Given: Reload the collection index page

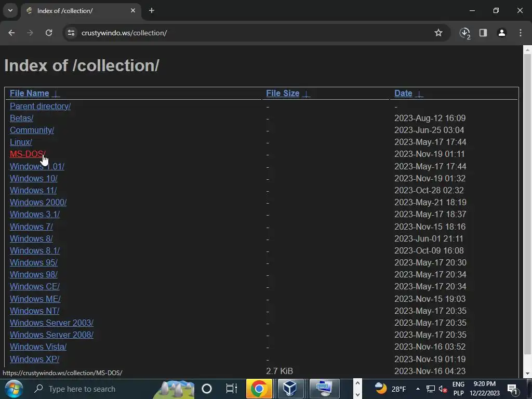Looking at the screenshot, I should 49,33.
